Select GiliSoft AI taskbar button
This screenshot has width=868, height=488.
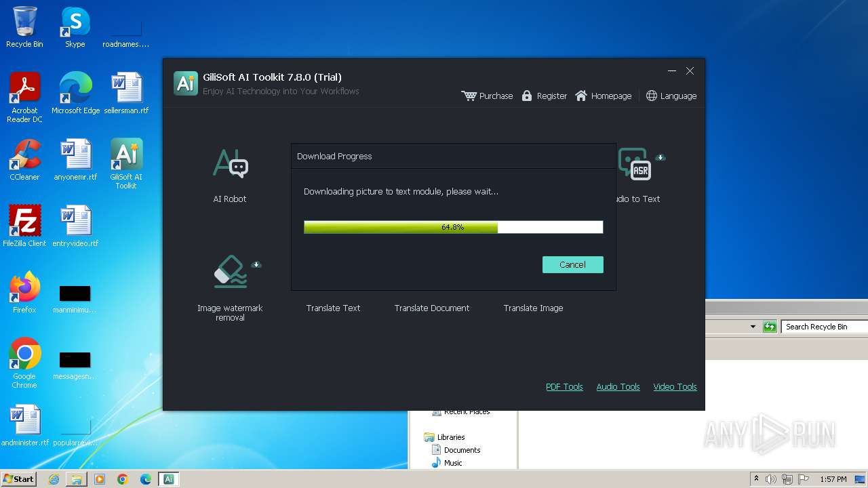[168, 479]
